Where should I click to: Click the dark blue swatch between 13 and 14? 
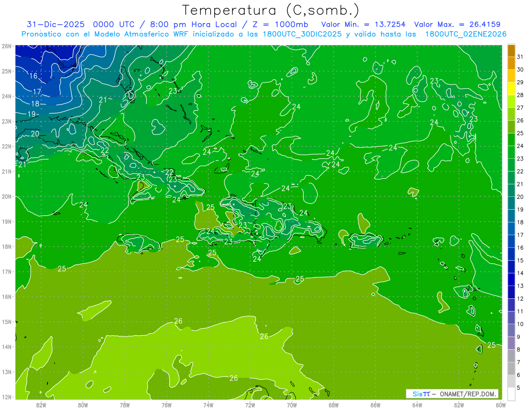511,279
